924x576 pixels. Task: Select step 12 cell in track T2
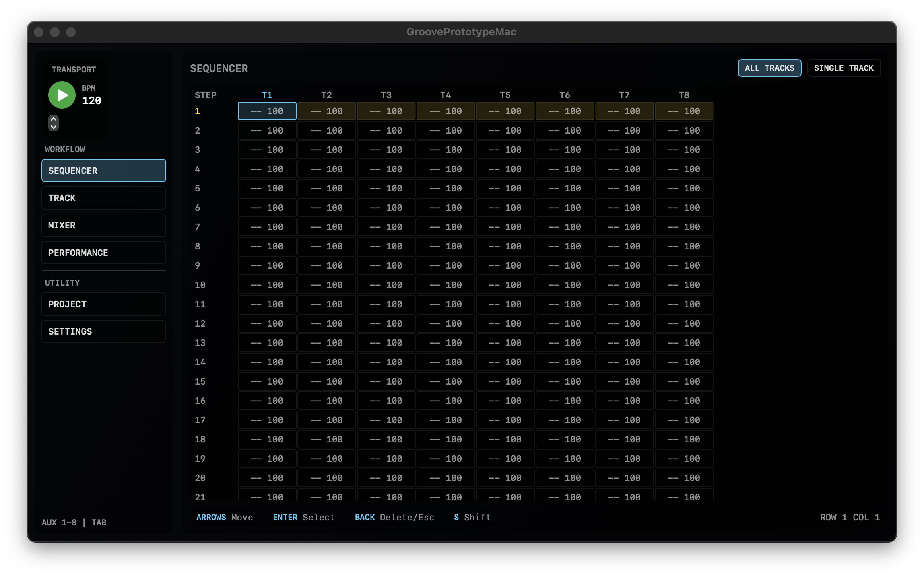(x=326, y=323)
